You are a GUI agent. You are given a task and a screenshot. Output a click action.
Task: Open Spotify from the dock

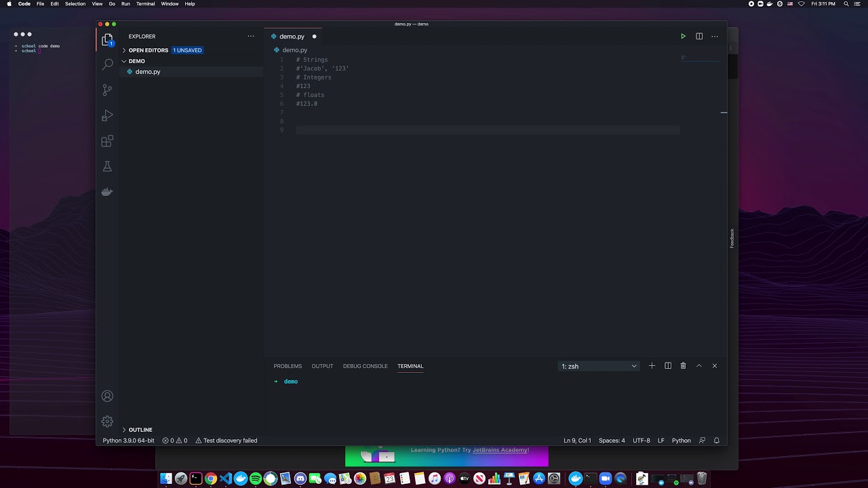tap(256, 479)
